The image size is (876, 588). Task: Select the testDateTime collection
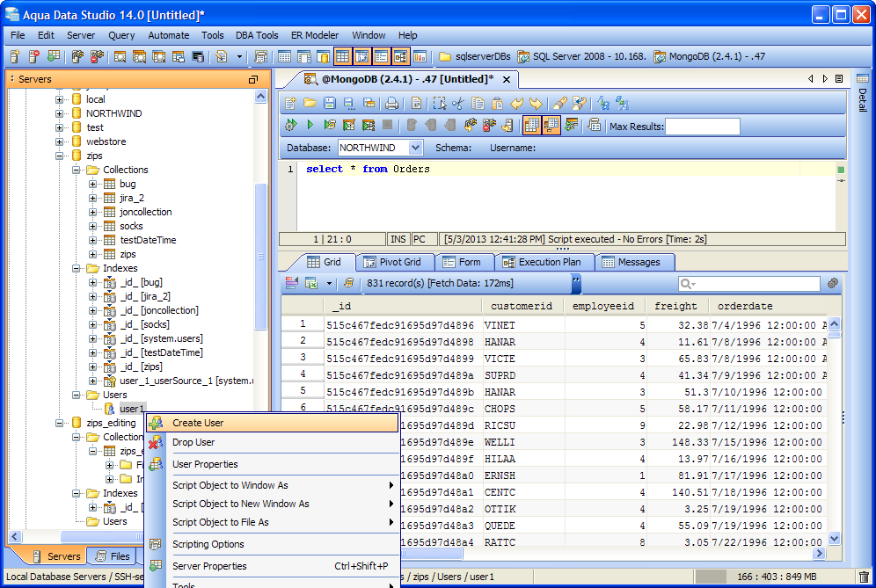point(148,240)
